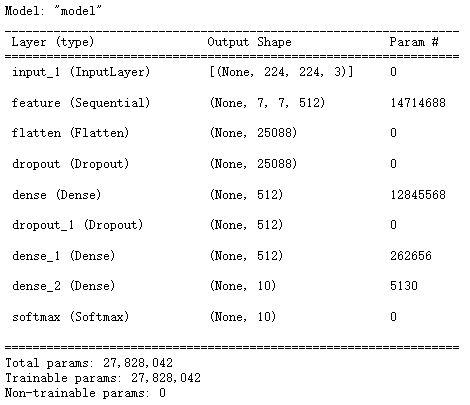470x405 pixels.
Task: Click the dense (Dense) layer name
Action: (x=56, y=194)
